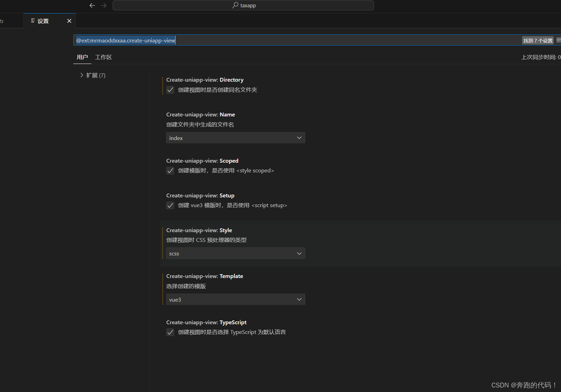Open the Style dropdown showing scss

(x=236, y=253)
